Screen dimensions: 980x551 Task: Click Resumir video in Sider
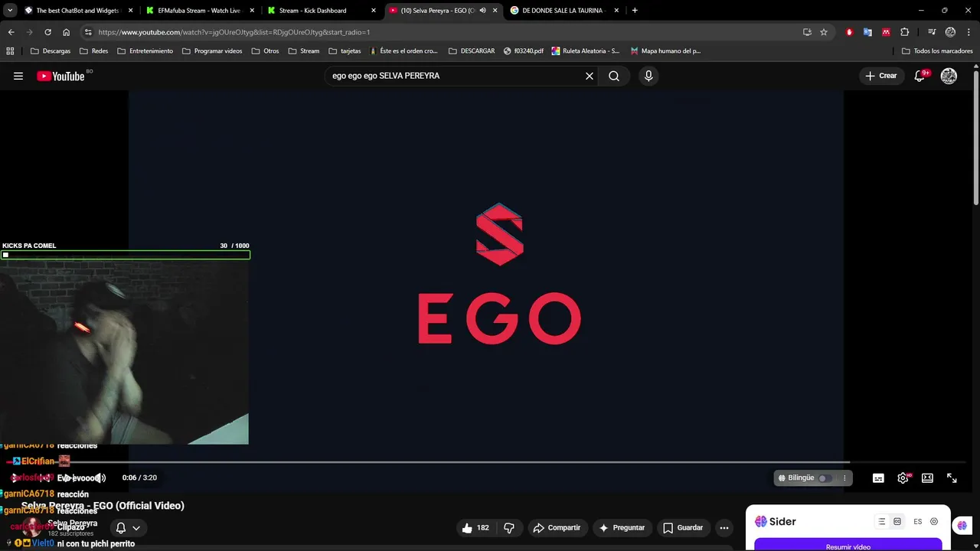point(848,546)
